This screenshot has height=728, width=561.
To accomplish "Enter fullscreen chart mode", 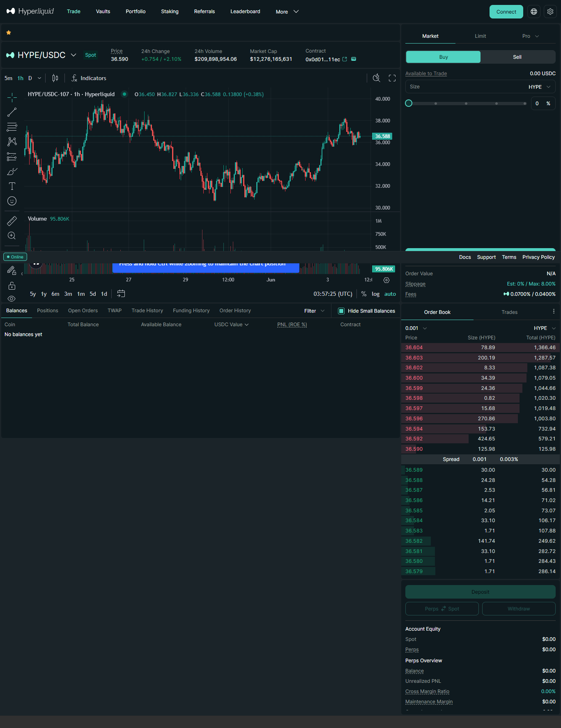I will 392,78.
